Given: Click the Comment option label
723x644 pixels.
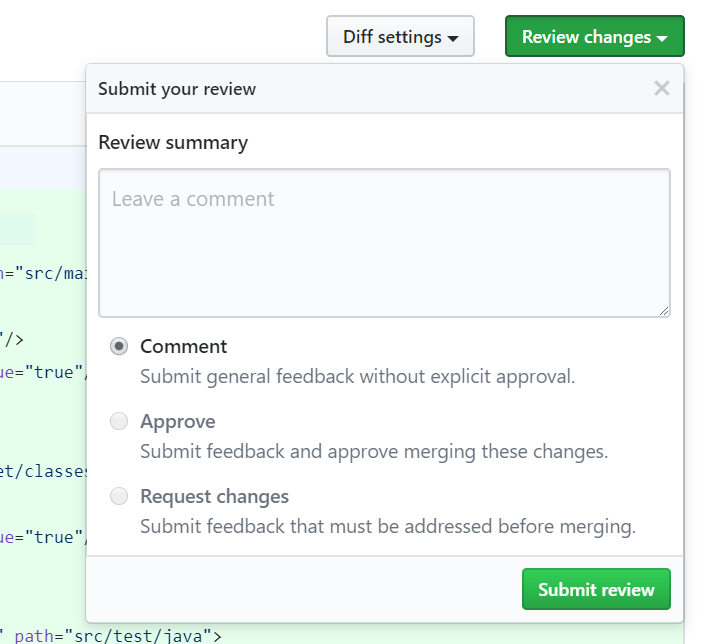Looking at the screenshot, I should (184, 347).
